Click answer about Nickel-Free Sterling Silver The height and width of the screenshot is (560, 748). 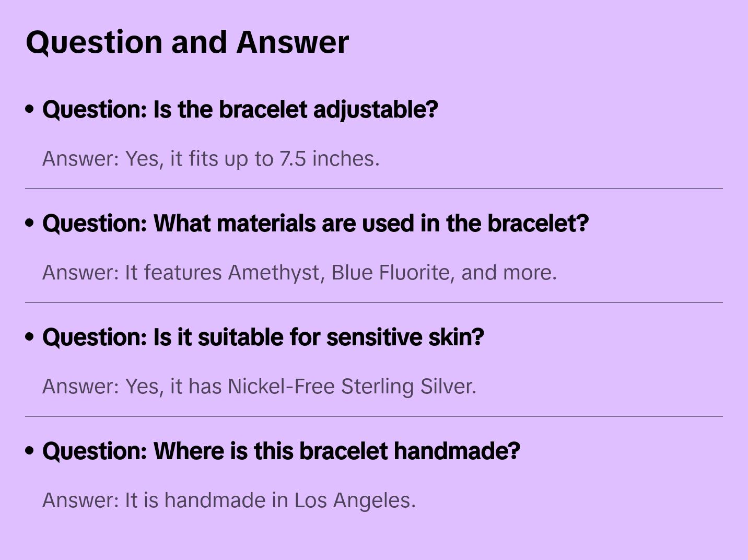pos(259,387)
